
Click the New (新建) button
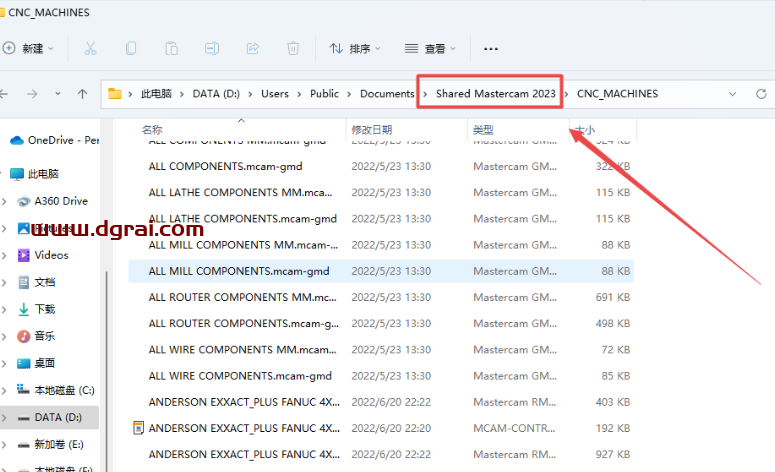[28, 48]
